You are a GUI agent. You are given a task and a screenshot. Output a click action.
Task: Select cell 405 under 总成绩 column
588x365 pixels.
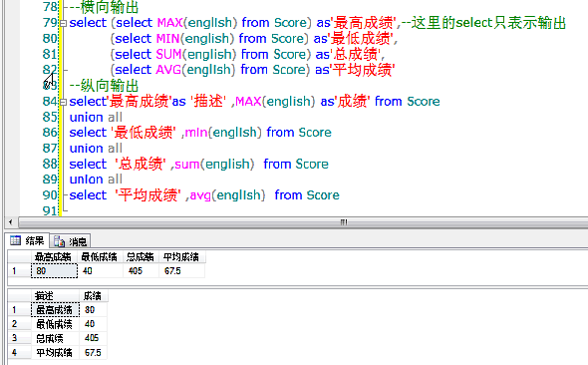[x=141, y=271]
